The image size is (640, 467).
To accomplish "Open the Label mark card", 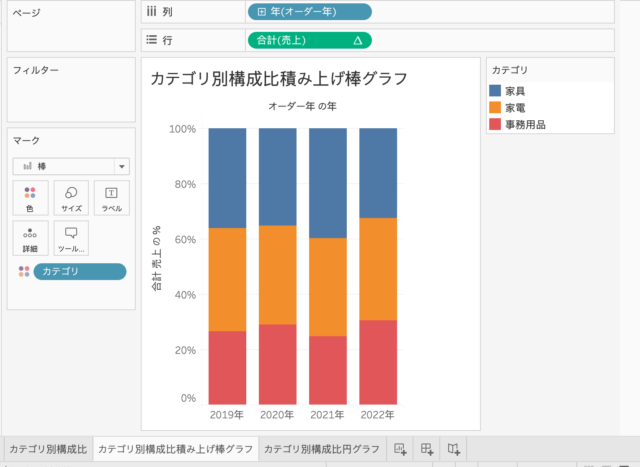I will pyautogui.click(x=112, y=198).
